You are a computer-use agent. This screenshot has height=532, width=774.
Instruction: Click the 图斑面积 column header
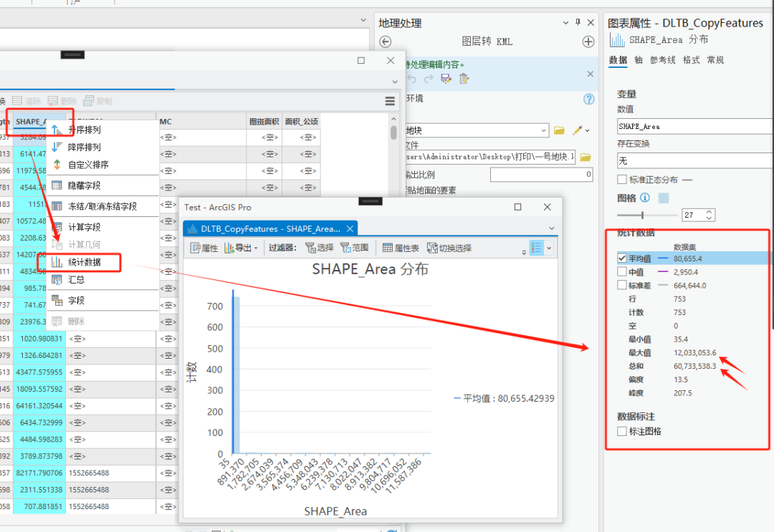[x=264, y=121]
